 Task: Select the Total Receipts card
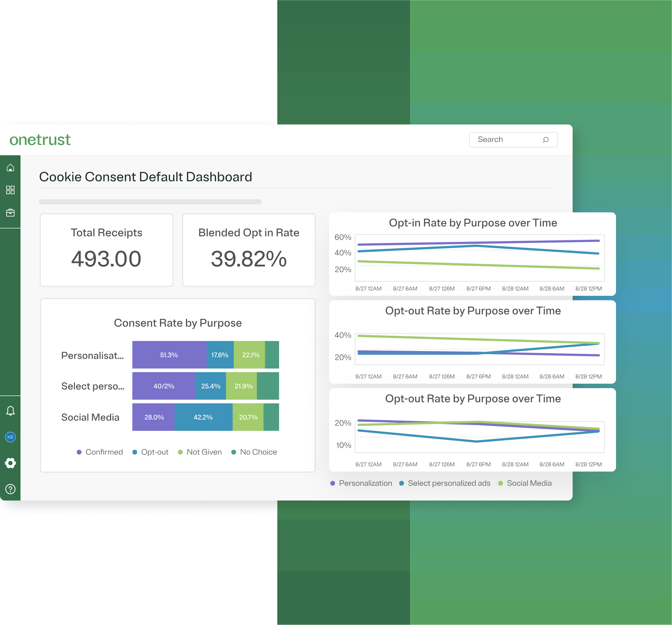[x=106, y=249]
